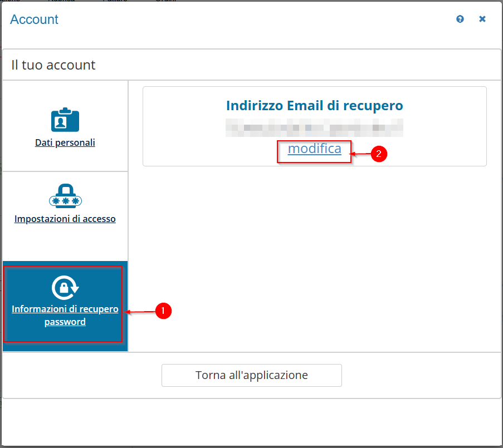Click the Il tuo account heading
Image resolution: width=503 pixels, height=448 pixels.
[53, 65]
